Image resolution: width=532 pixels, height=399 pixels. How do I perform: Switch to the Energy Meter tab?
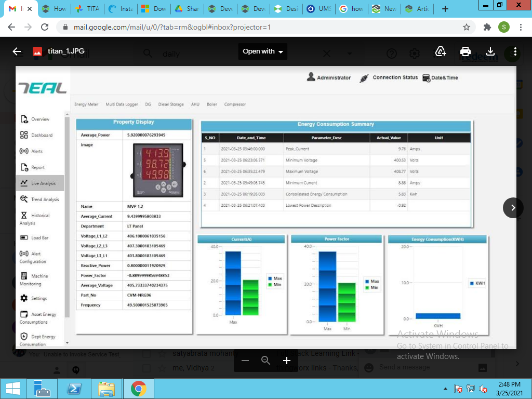click(x=86, y=104)
